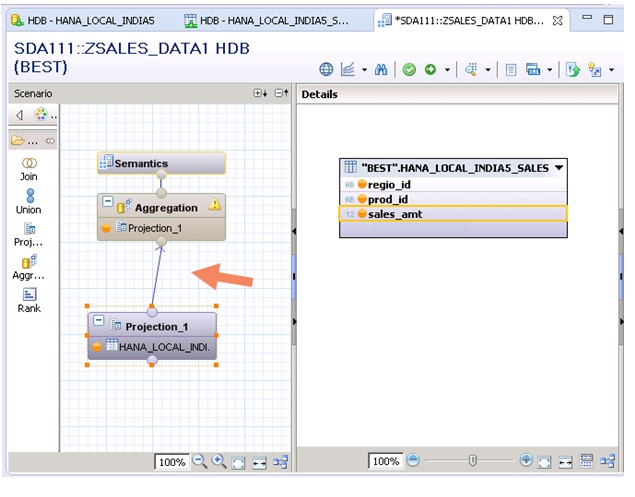Image resolution: width=635 pixels, height=497 pixels.
Task: Maximize the editor area
Action: (x=608, y=19)
